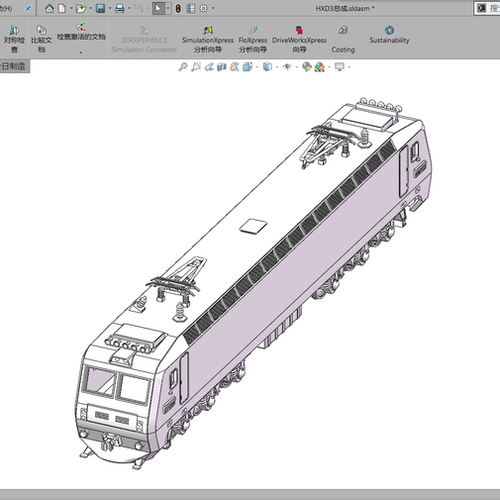Open the Sustainability tool
The image size is (500, 500).
point(389,35)
